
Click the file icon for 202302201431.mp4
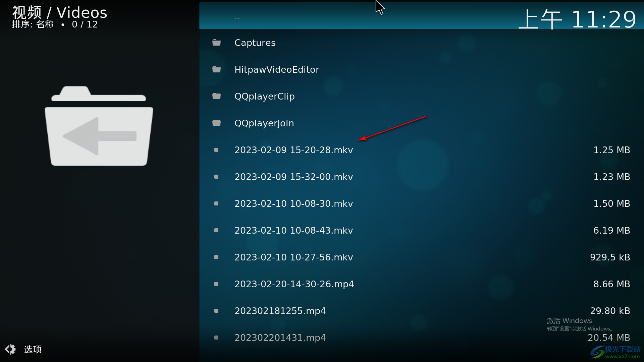pyautogui.click(x=216, y=338)
